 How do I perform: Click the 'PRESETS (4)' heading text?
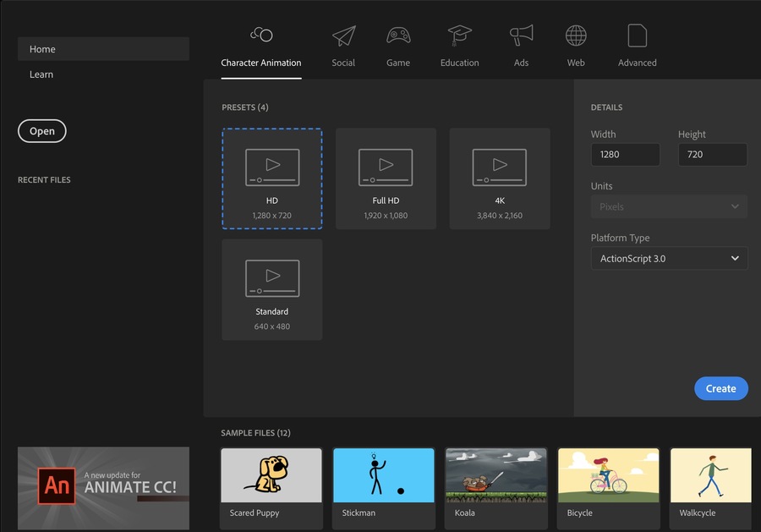pyautogui.click(x=245, y=107)
